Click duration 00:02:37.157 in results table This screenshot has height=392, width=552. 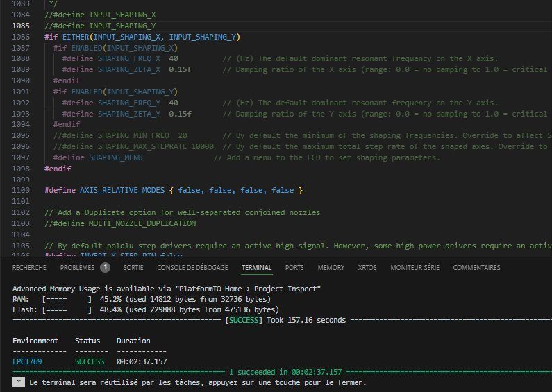(142, 361)
